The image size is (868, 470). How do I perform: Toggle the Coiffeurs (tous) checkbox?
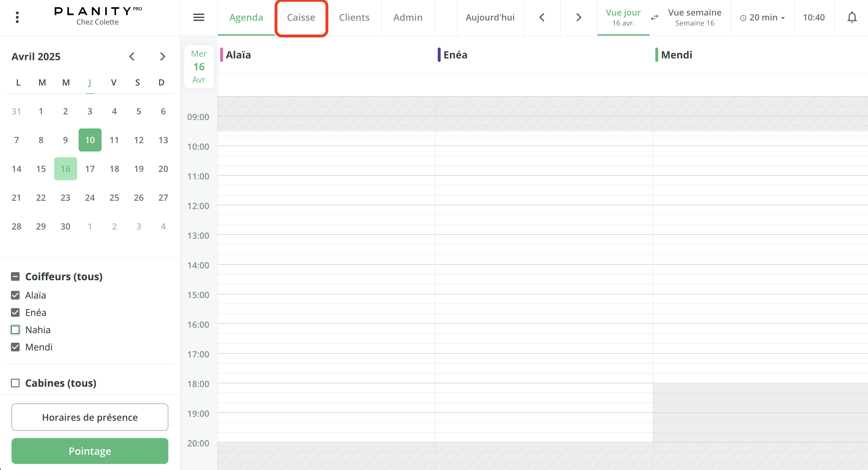tap(15, 276)
